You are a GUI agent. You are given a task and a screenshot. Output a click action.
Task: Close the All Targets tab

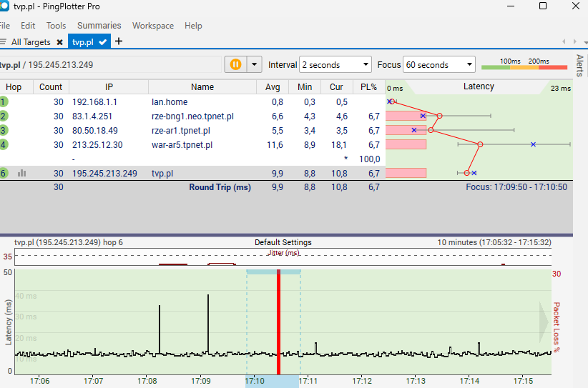click(x=59, y=42)
